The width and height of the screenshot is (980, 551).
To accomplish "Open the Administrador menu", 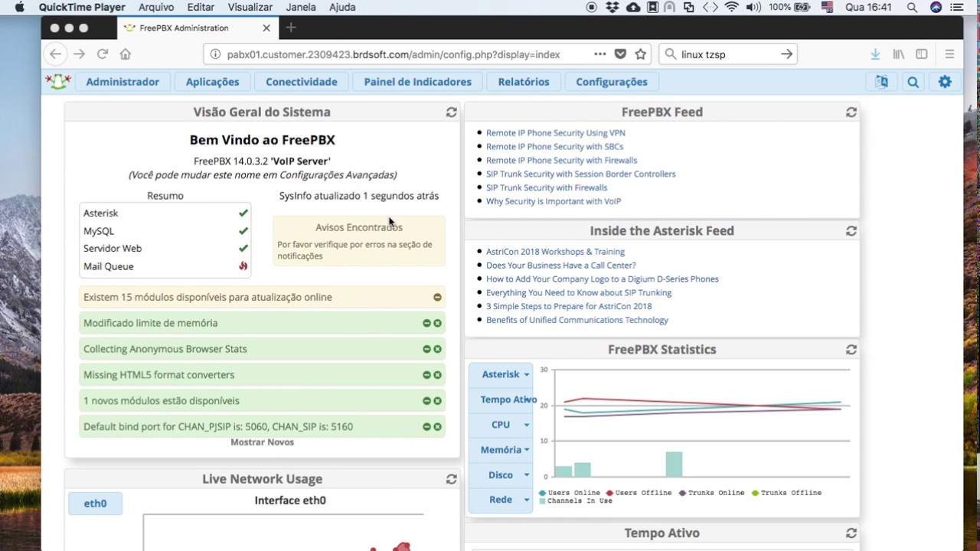I will (x=122, y=82).
